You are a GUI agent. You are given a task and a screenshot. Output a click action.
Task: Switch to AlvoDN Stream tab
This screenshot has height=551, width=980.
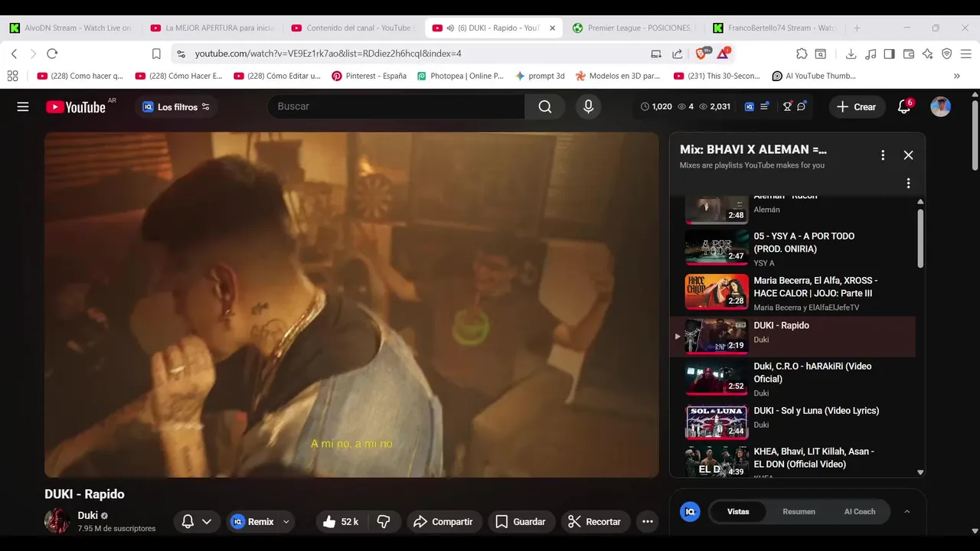[70, 28]
